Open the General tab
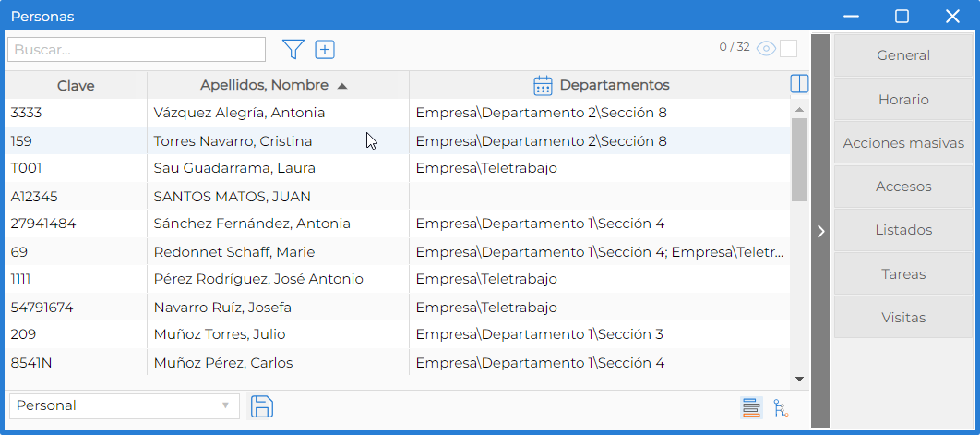The height and width of the screenshot is (435, 980). (x=903, y=55)
